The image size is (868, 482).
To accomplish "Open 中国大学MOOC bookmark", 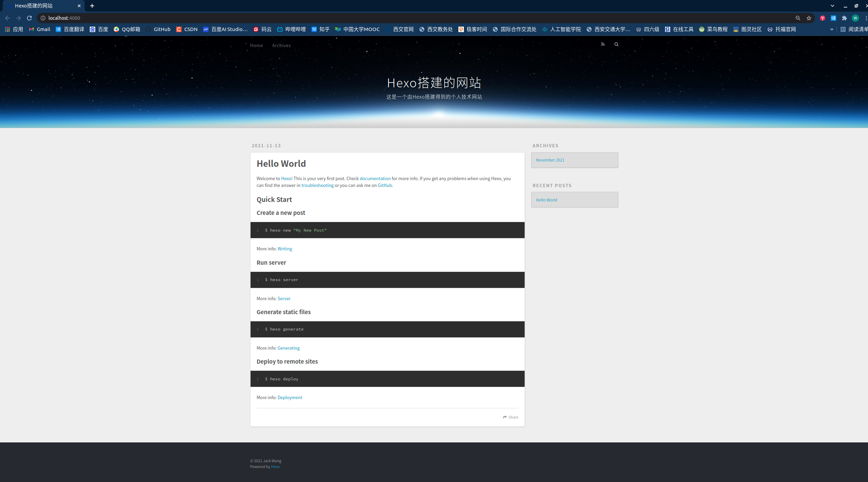I will (x=357, y=29).
